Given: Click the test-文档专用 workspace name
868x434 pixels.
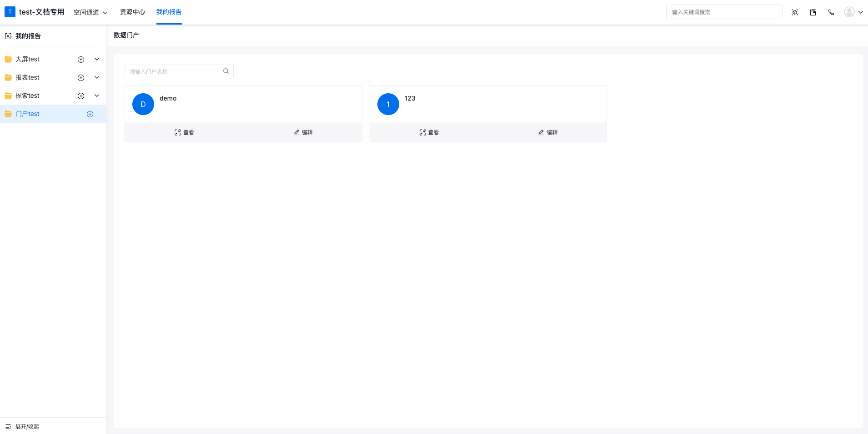Looking at the screenshot, I should [41, 12].
